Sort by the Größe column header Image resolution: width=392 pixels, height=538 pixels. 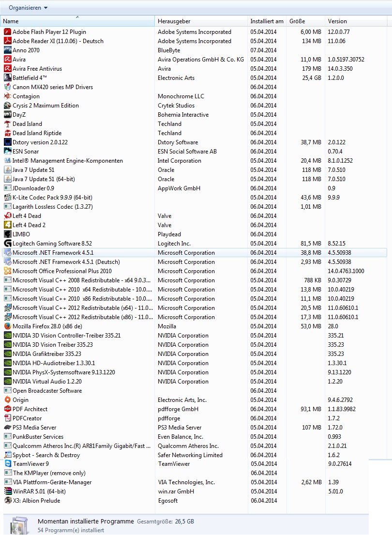[x=305, y=21]
